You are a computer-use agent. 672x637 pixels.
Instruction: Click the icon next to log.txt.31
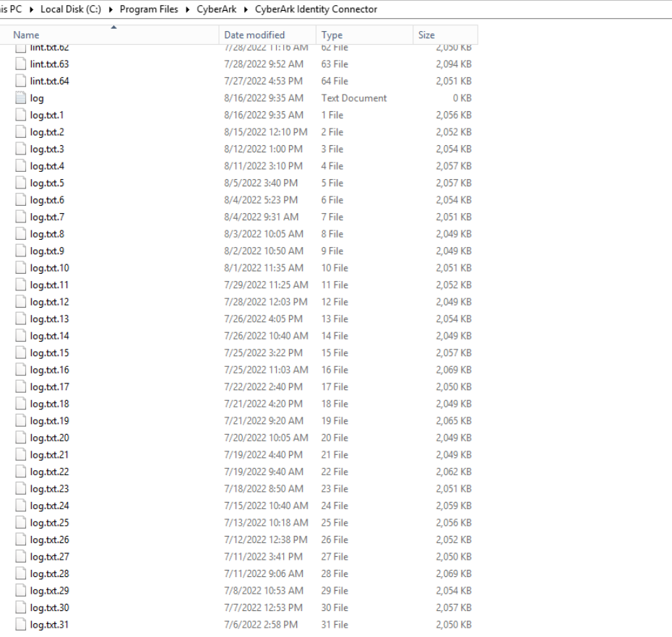[21, 625]
